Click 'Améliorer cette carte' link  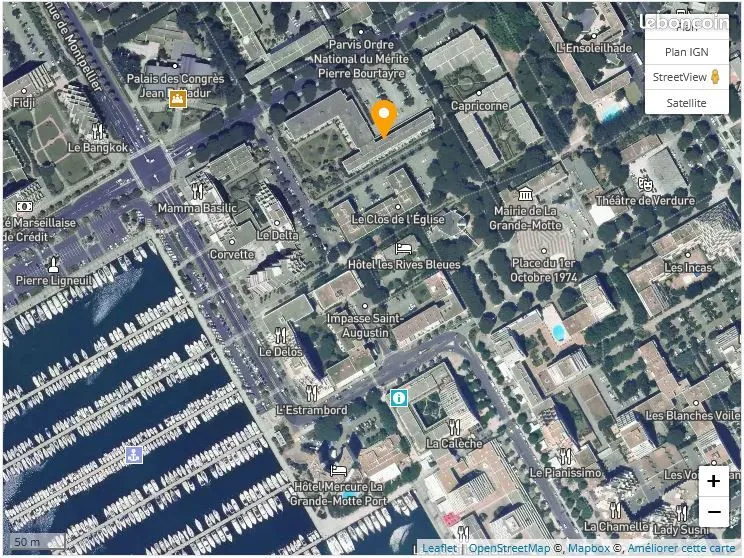[681, 548]
